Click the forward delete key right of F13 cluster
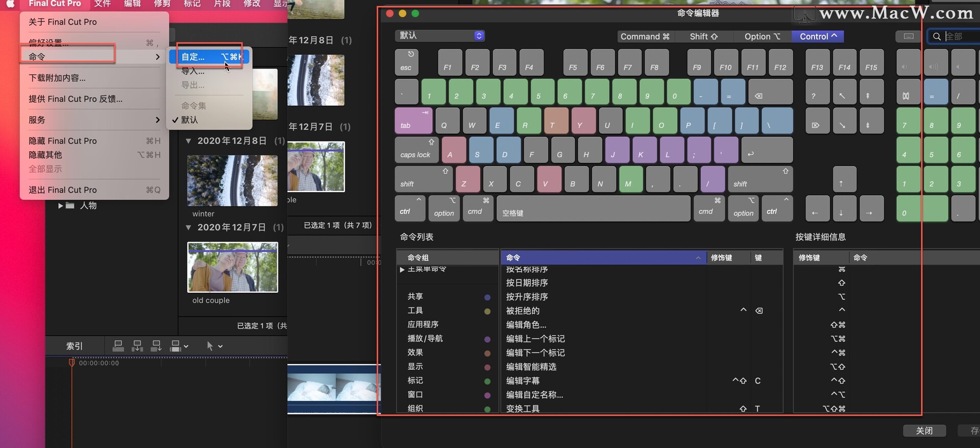 (818, 121)
